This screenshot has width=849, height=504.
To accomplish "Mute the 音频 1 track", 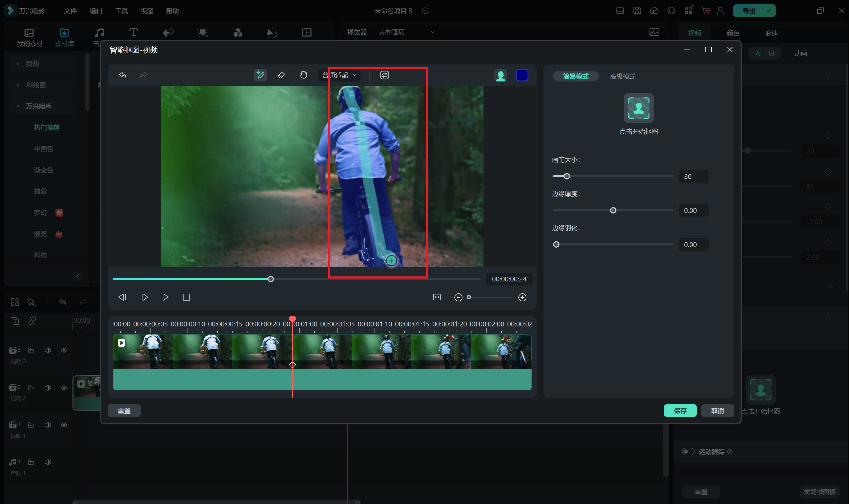I will pos(48,462).
